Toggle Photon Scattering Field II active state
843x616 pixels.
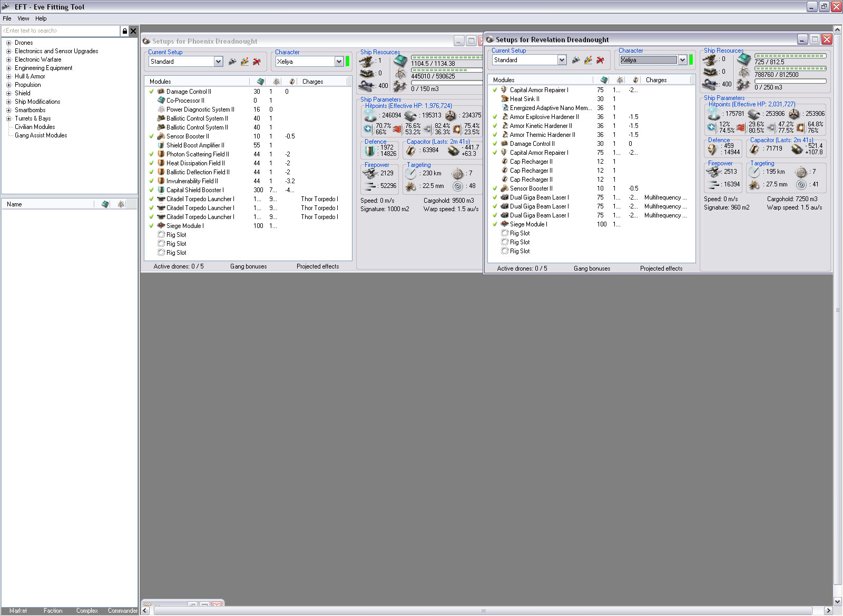(x=152, y=154)
